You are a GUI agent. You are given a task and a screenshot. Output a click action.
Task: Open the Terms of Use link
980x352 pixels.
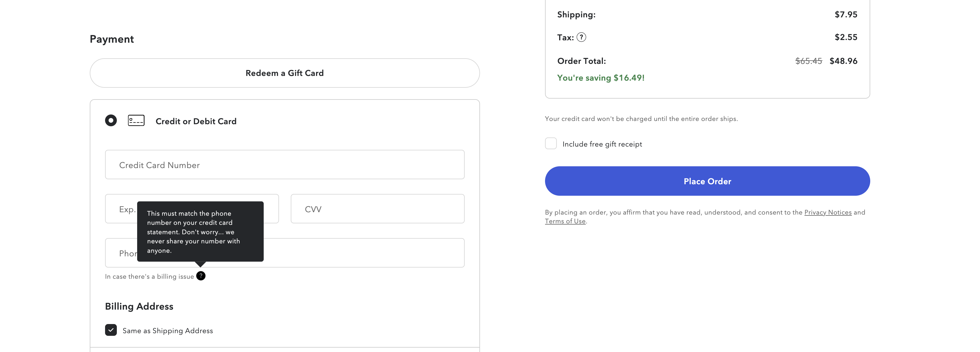(565, 221)
